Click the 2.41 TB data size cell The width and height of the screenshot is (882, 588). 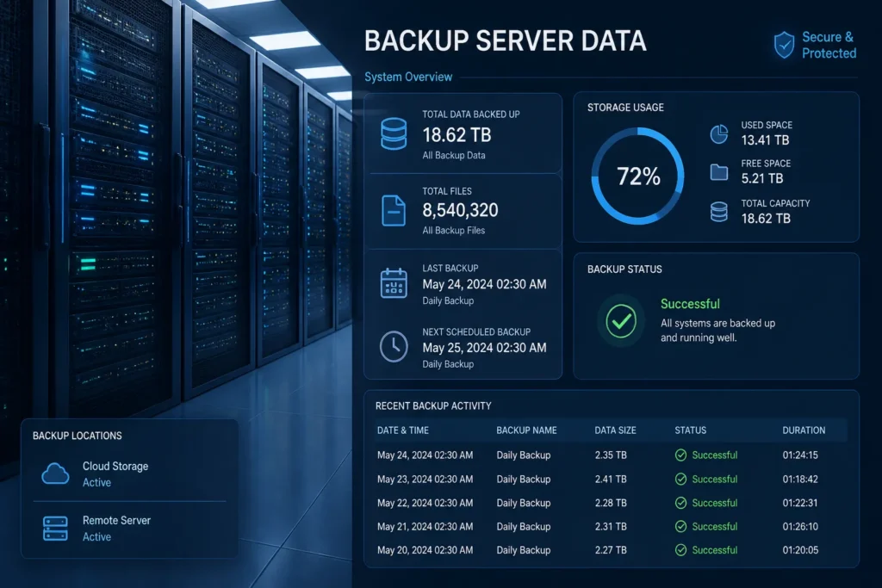(611, 479)
